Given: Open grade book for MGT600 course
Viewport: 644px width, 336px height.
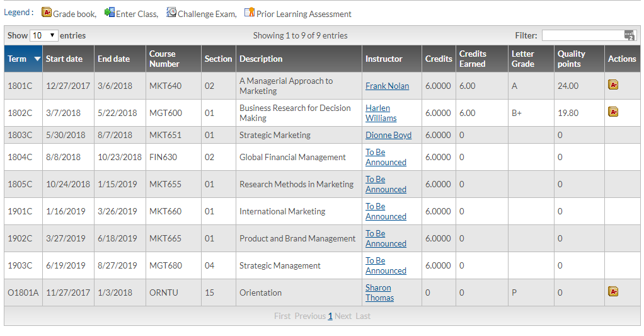Looking at the screenshot, I should coord(612,112).
